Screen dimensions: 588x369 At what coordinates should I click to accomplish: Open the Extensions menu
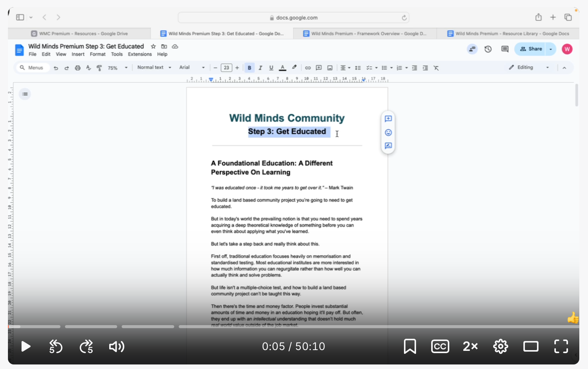[140, 54]
